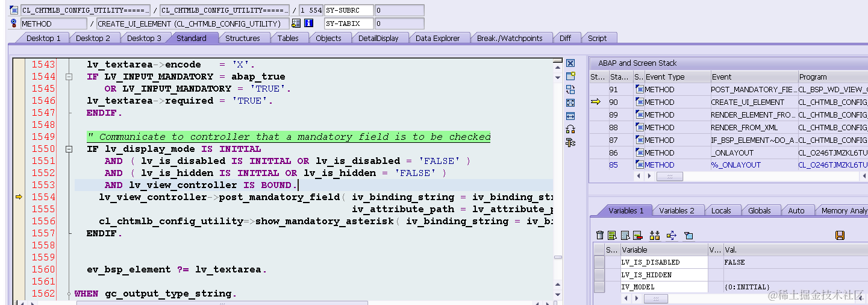Switch to the Break./Watchpoints tab
The image size is (868, 305).
(510, 38)
